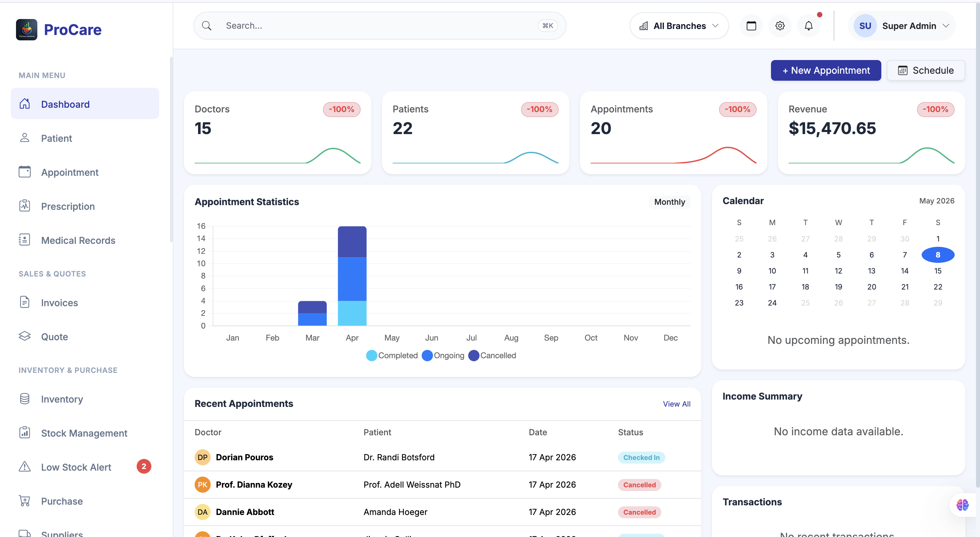
Task: Select May 15 on the calendar
Action: (x=937, y=271)
